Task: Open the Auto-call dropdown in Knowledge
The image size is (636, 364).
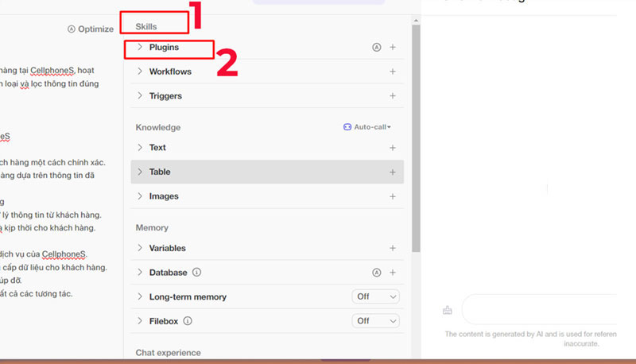Action: pos(367,127)
